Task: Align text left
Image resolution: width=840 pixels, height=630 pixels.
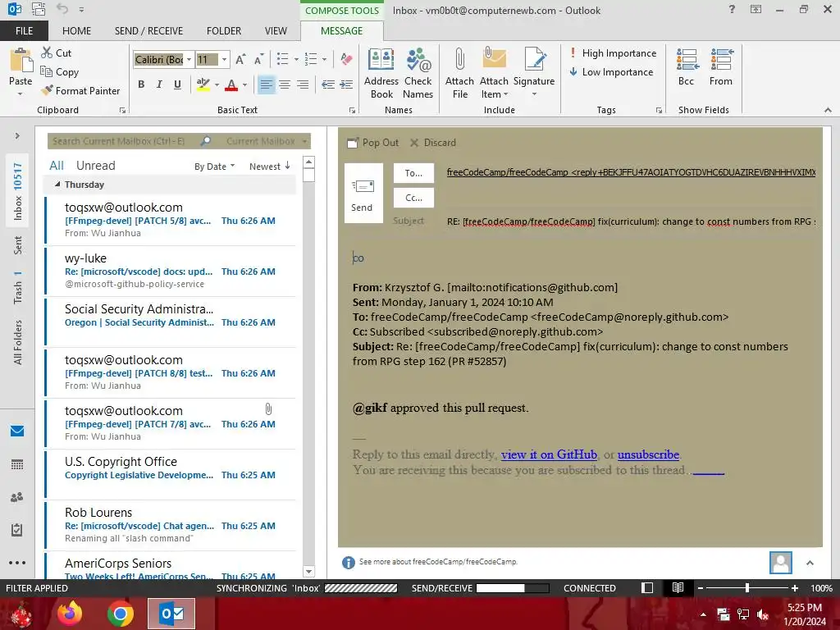Action: coord(267,84)
